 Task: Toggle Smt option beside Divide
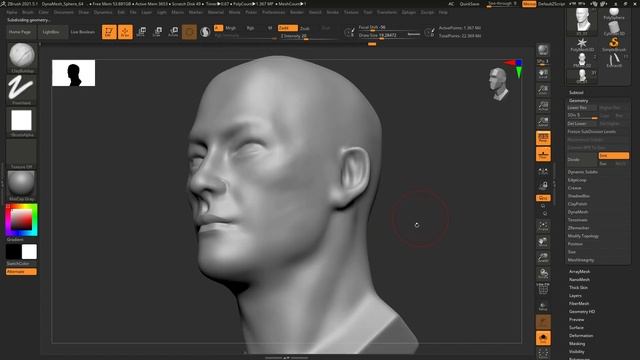[613, 156]
